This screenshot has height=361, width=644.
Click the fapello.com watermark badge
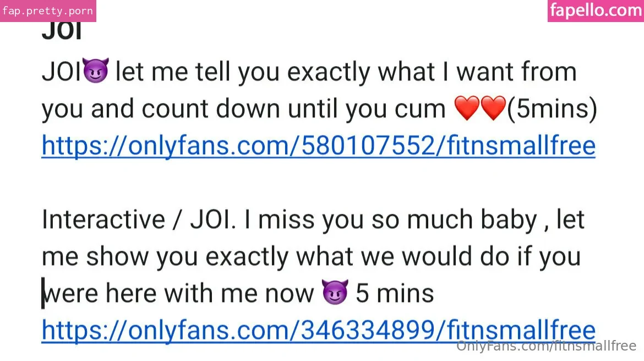(596, 10)
